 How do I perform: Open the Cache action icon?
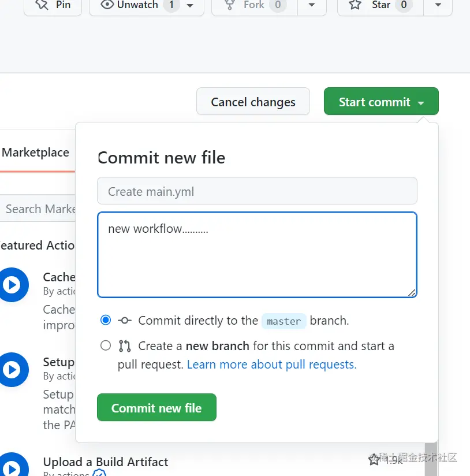(12, 285)
